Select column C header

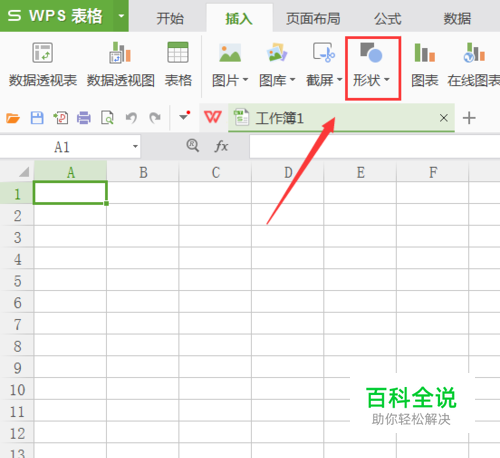(x=215, y=172)
